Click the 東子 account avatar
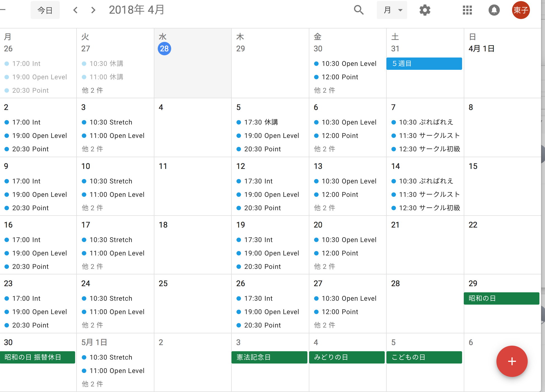This screenshot has height=392, width=545. [x=521, y=10]
